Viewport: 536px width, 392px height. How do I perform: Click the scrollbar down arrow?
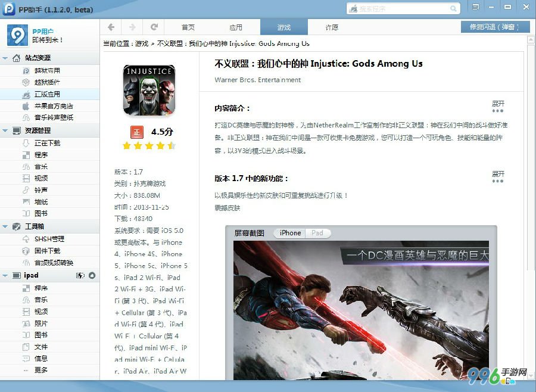[x=531, y=375]
